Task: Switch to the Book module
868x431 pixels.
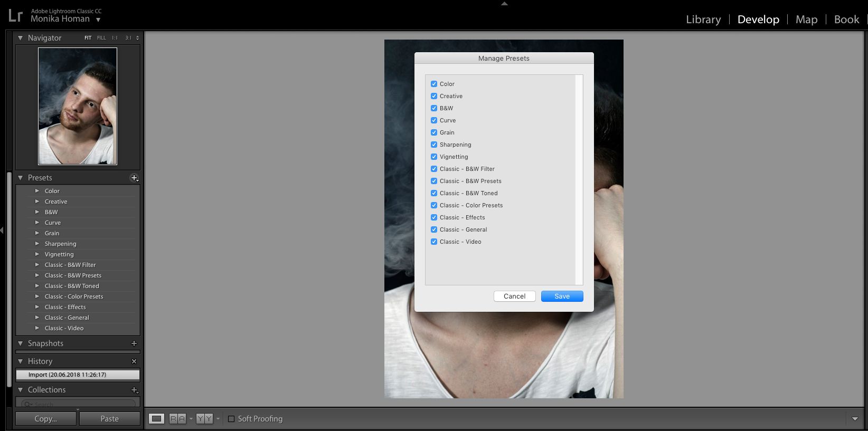Action: (x=846, y=20)
